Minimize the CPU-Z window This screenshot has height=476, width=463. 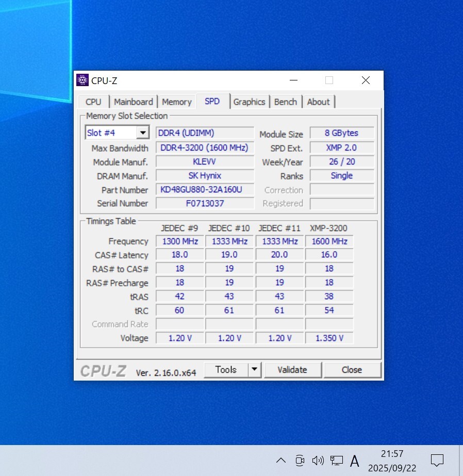tap(293, 80)
